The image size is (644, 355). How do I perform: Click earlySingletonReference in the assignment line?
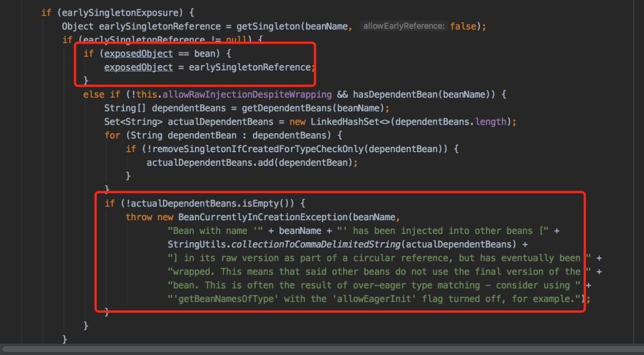[x=250, y=67]
